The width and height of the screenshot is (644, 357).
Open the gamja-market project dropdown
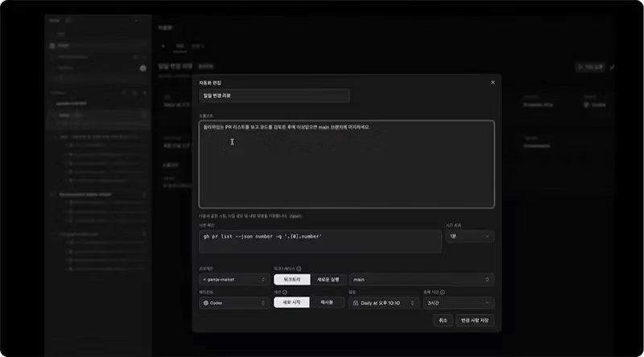coord(234,280)
